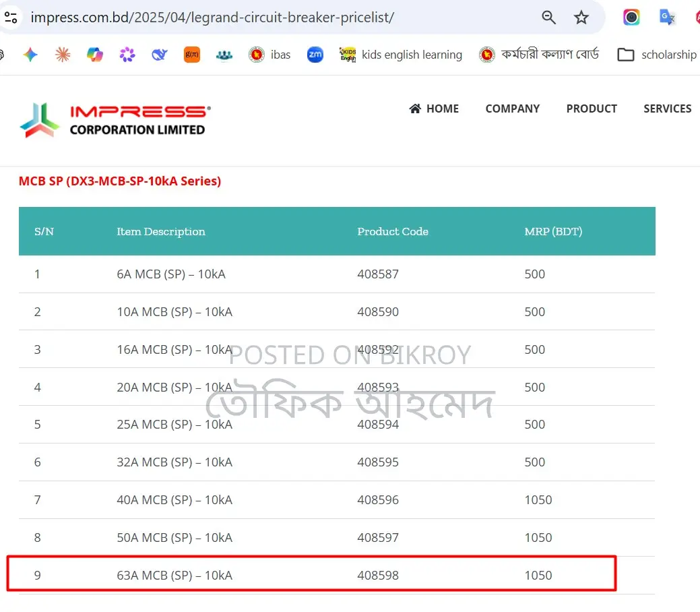Click product code 408594

pos(378,425)
